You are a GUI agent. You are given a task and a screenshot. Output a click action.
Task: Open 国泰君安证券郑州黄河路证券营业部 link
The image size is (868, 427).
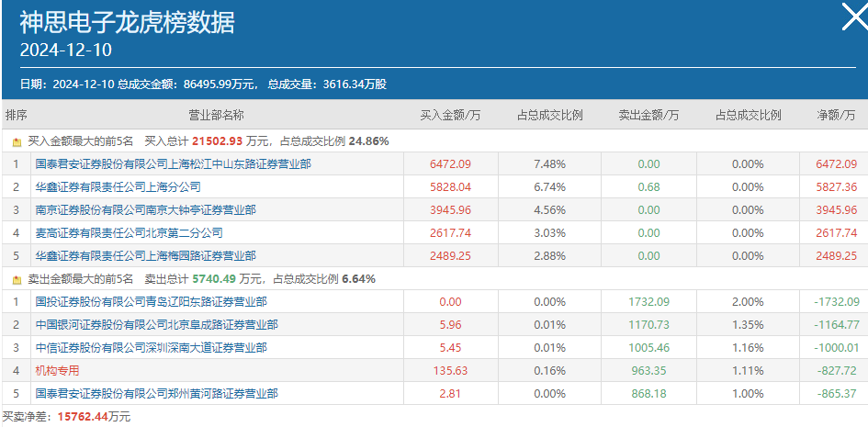tap(157, 394)
